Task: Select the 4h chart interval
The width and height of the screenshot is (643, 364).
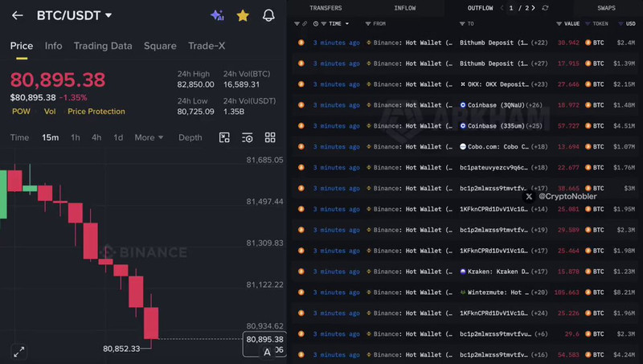Action: click(x=96, y=137)
